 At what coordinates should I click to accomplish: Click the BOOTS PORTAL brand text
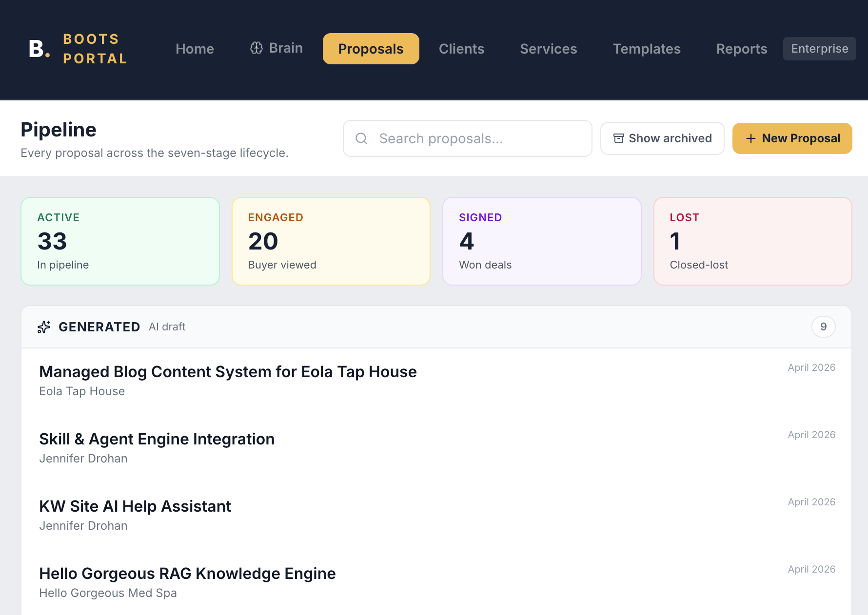tap(95, 49)
